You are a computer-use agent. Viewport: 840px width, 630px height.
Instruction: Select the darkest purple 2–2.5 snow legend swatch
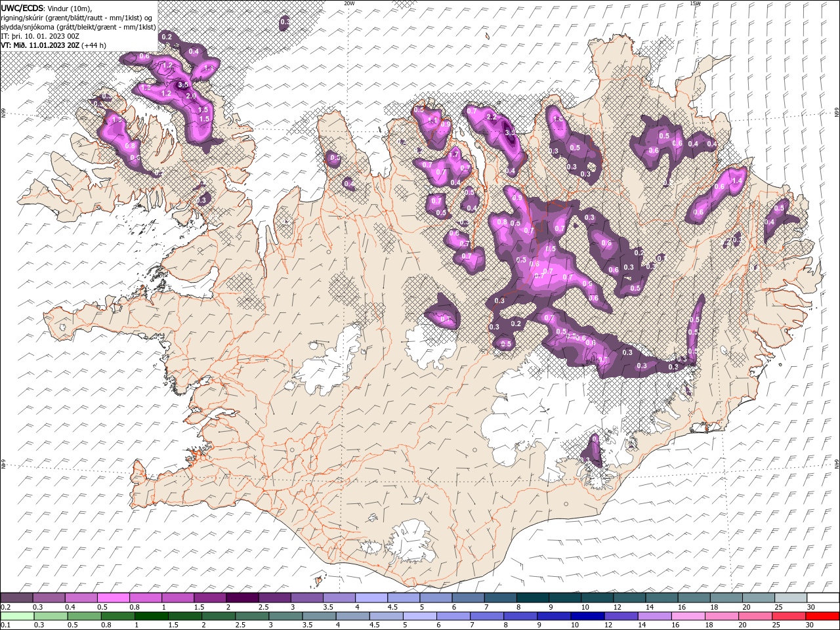241,598
